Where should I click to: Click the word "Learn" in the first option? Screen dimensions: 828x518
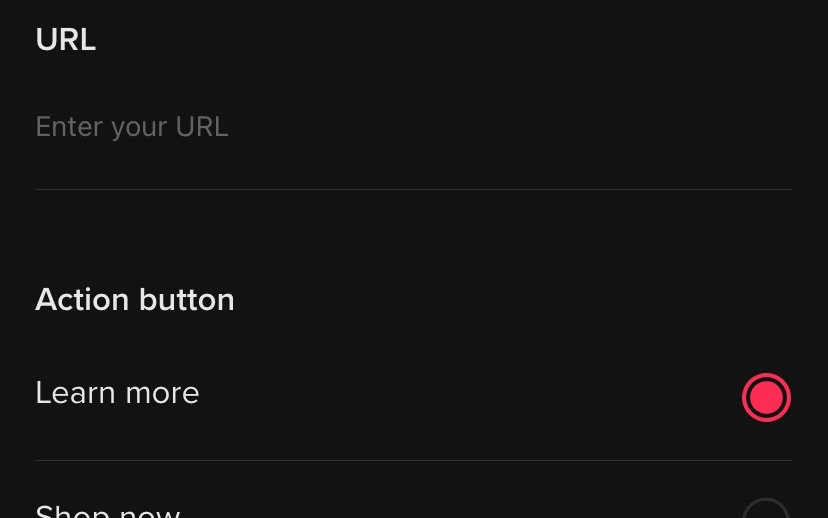coord(72,393)
